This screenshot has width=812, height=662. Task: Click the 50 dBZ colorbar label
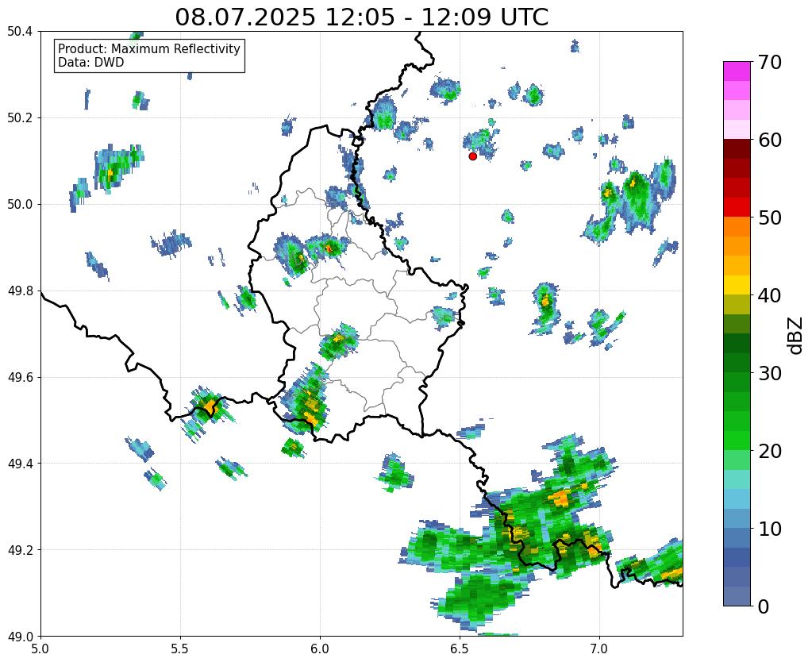tap(768, 217)
